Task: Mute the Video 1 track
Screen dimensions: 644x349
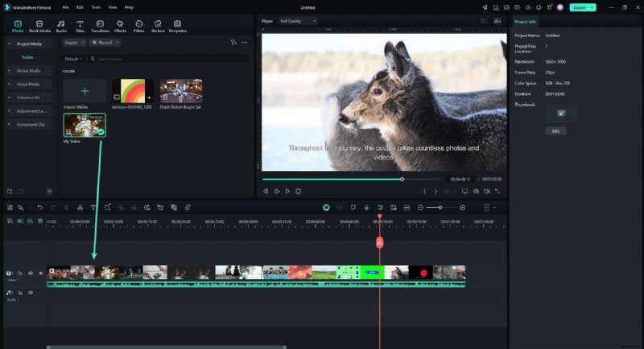Action: tap(31, 273)
